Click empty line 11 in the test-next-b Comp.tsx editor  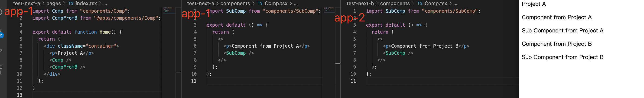click(x=425, y=81)
